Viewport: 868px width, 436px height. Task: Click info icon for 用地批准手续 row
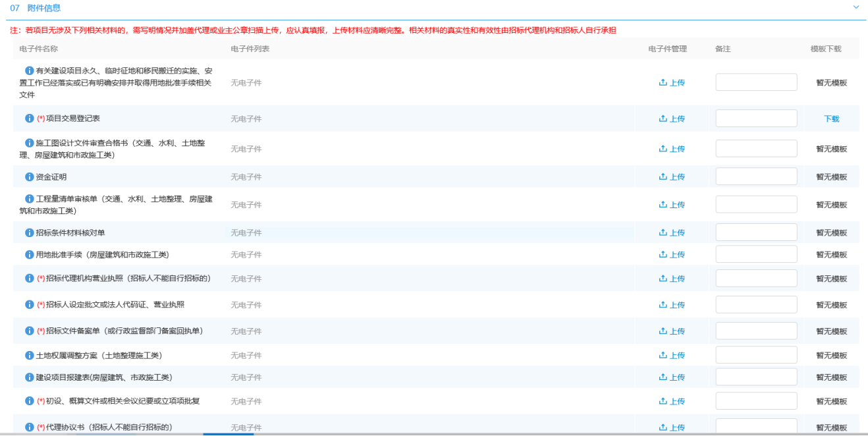[x=30, y=255]
